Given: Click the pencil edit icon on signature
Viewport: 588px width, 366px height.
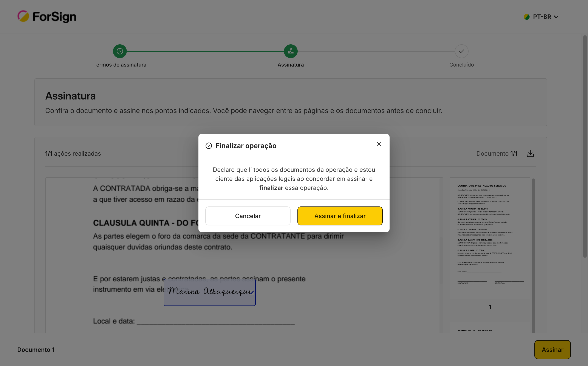Looking at the screenshot, I should click(252, 292).
